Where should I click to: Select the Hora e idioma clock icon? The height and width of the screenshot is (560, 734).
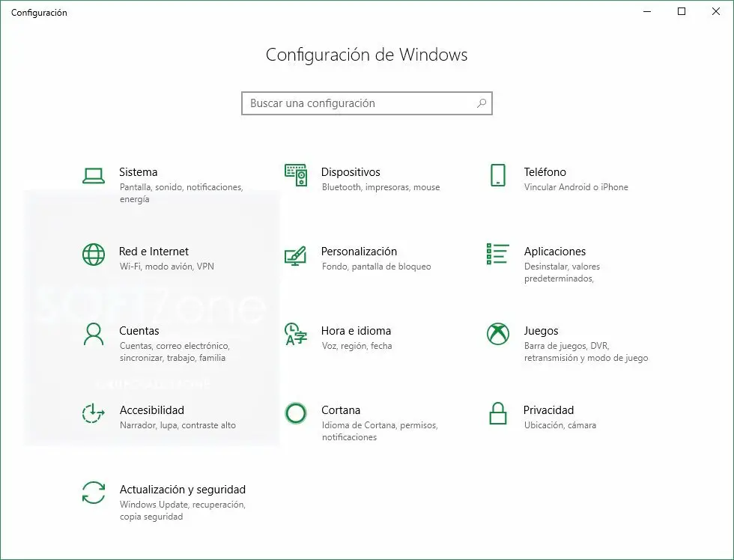[x=296, y=334]
